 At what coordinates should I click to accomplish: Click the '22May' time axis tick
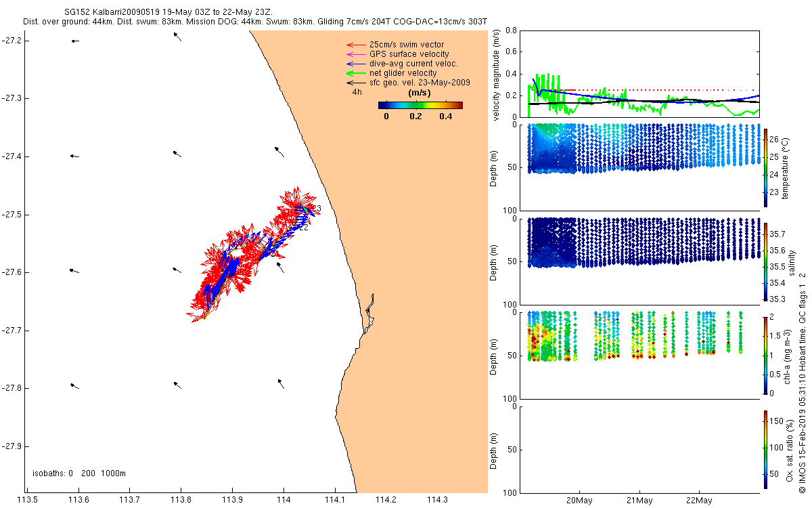click(x=699, y=501)
